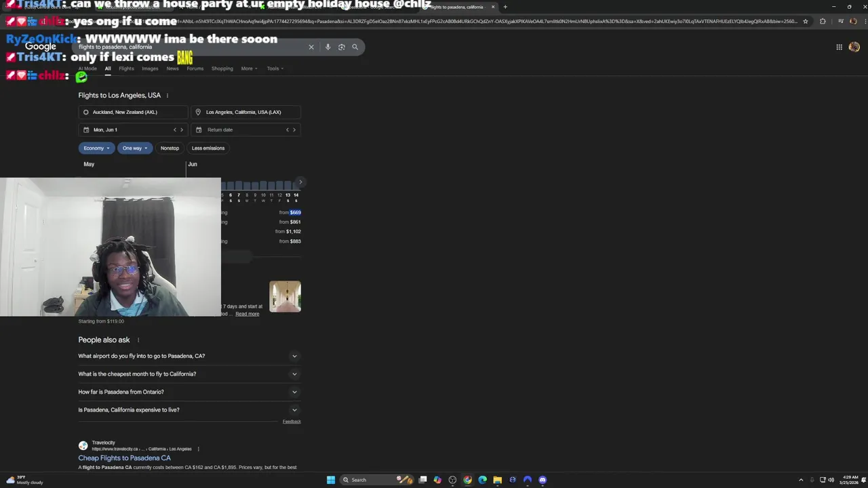Open File Explorer from the taskbar
This screenshot has height=488, width=868.
pyautogui.click(x=497, y=480)
